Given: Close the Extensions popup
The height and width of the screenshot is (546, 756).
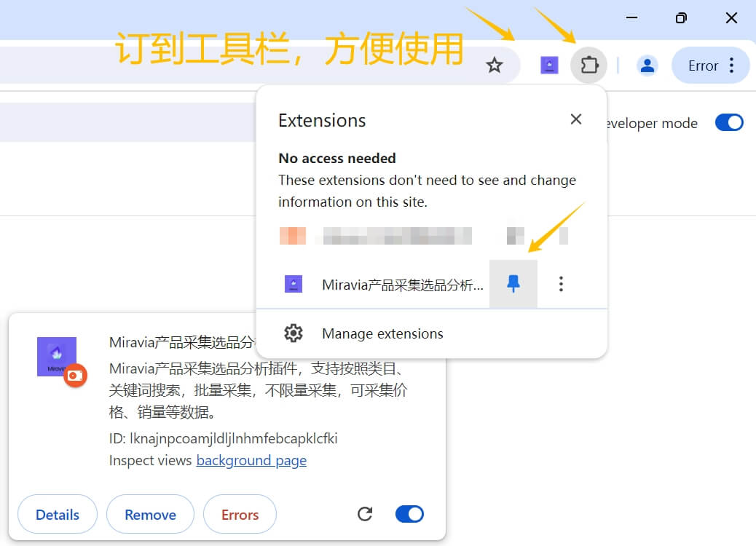Looking at the screenshot, I should coord(575,119).
